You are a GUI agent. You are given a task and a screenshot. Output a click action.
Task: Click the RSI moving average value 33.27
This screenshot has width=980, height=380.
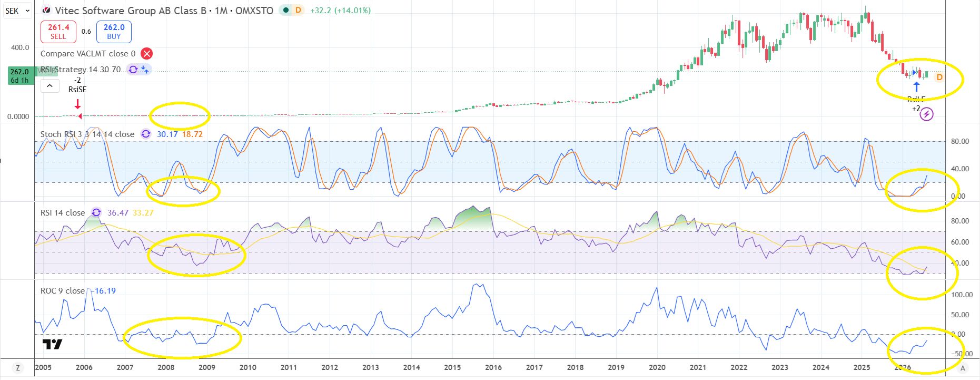(143, 213)
